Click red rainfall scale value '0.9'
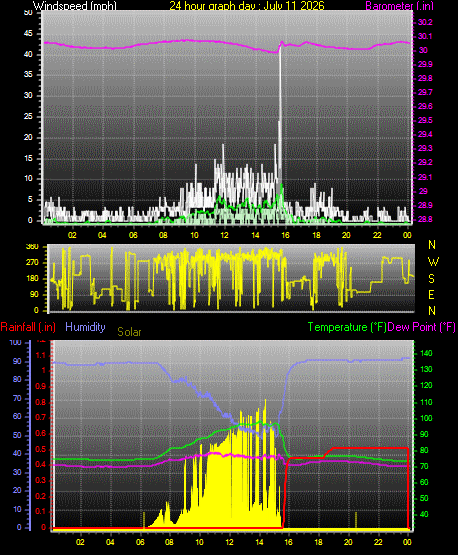The width and height of the screenshot is (458, 555). point(41,386)
